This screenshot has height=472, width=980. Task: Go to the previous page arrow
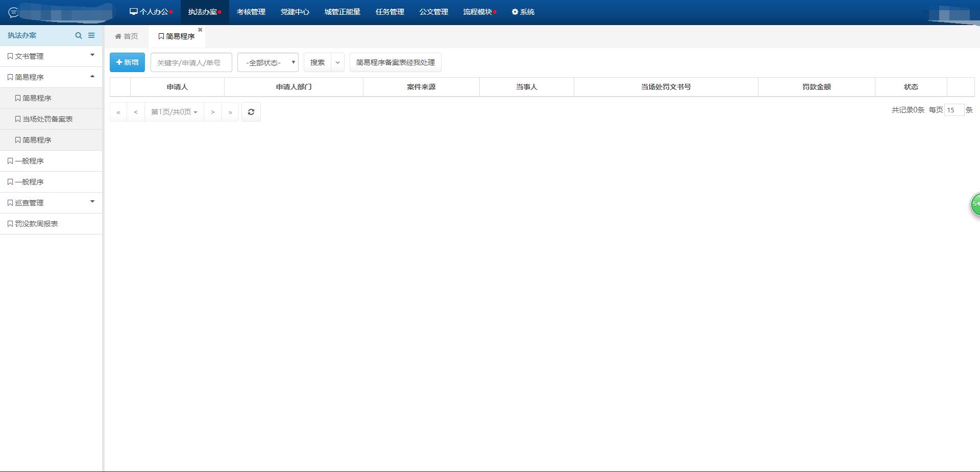pyautogui.click(x=136, y=112)
